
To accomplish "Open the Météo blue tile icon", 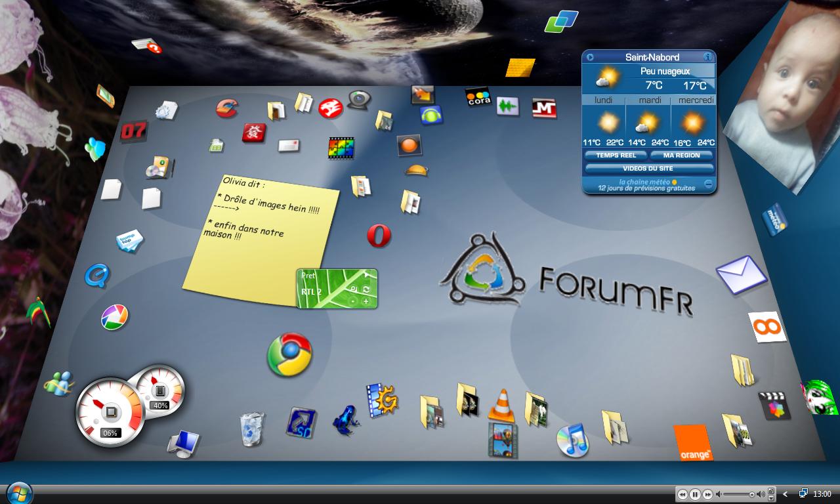I will coord(775,220).
